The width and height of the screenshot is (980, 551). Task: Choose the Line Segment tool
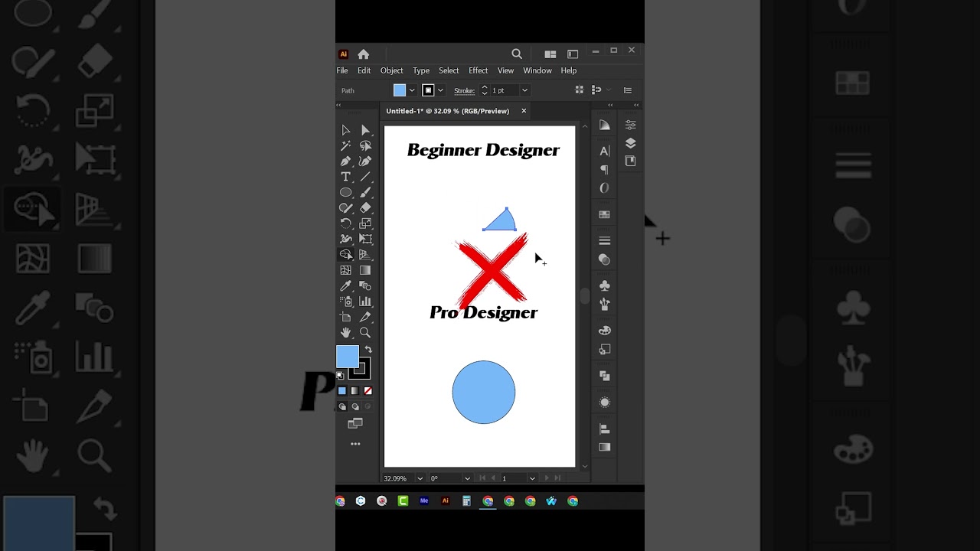point(365,177)
